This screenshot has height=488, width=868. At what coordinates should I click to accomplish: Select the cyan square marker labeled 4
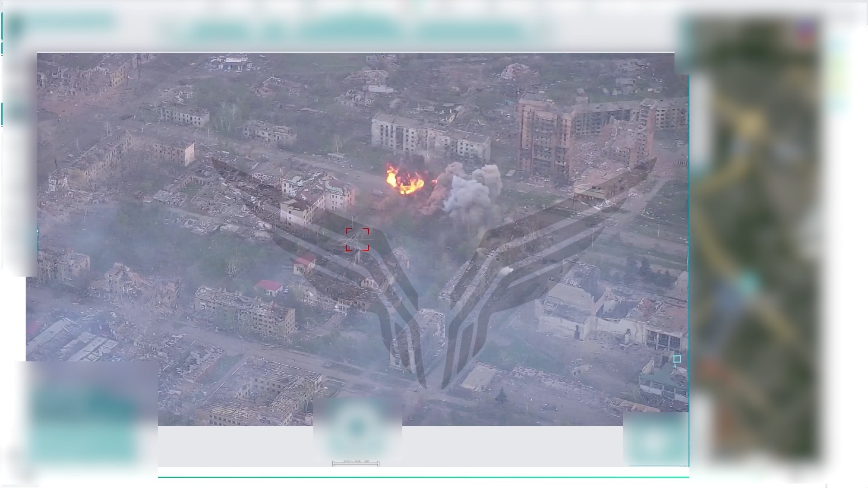(677, 359)
